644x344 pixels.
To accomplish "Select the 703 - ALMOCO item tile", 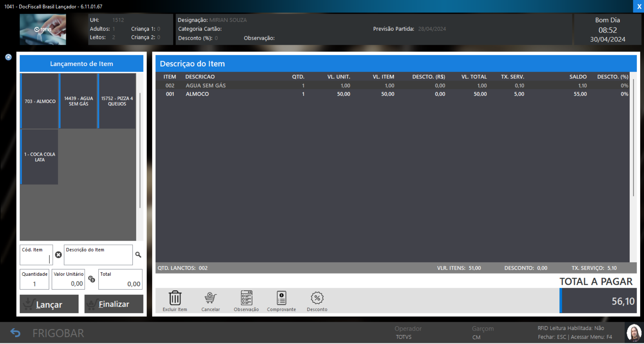I will (40, 101).
